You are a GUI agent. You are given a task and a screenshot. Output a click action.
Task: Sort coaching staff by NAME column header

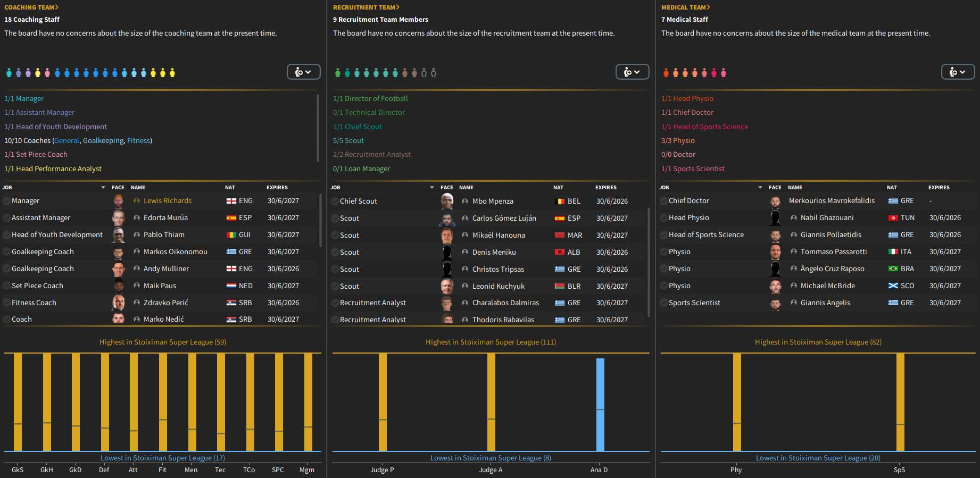tap(138, 188)
